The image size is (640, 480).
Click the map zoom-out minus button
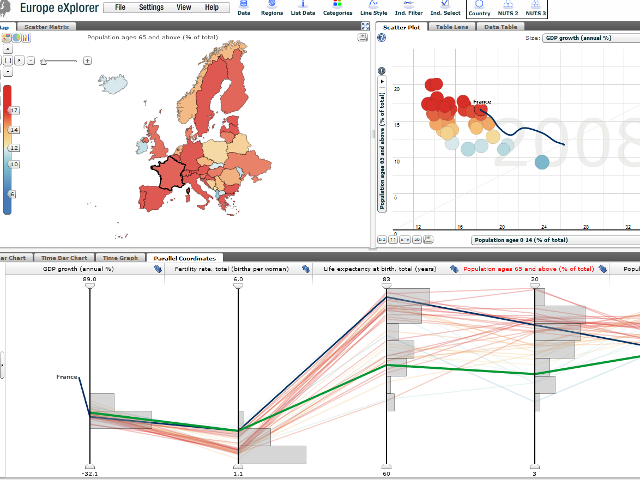click(31, 61)
